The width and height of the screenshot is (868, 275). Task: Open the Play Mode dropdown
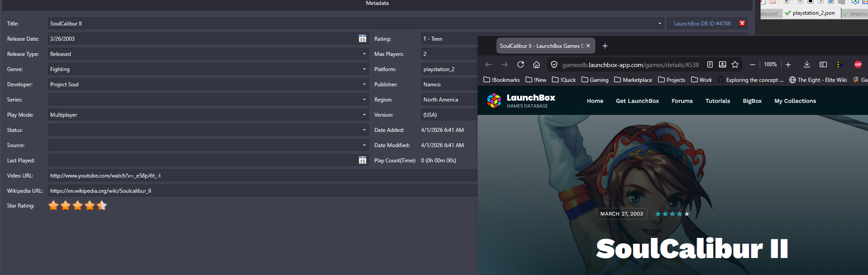[364, 115]
